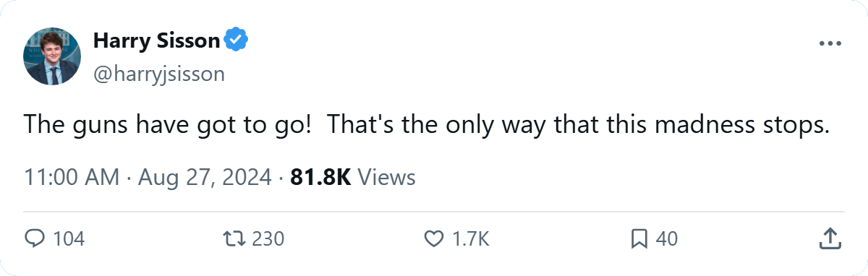
Task: Click the blue verified badge
Action: (x=236, y=40)
